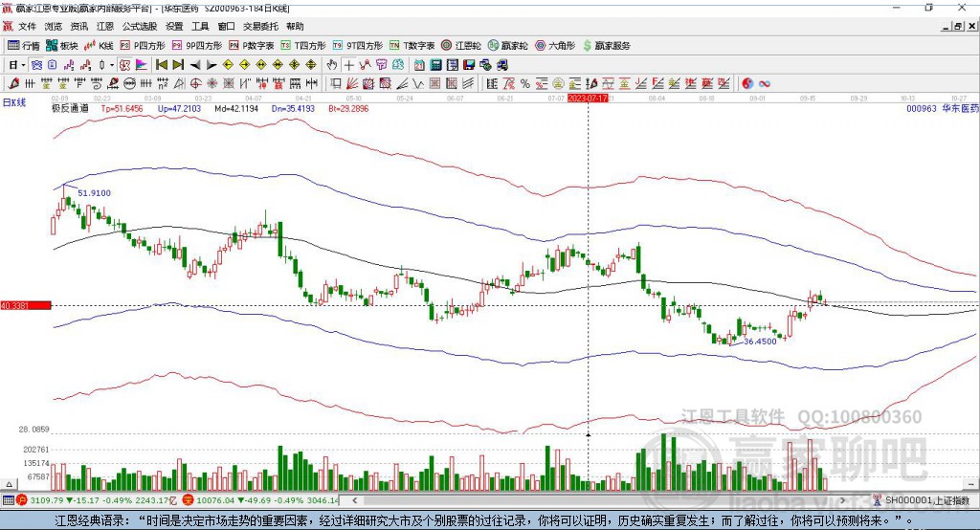Image resolution: width=980 pixels, height=530 pixels.
Task: Jump to last bar icon
Action: 178,65
